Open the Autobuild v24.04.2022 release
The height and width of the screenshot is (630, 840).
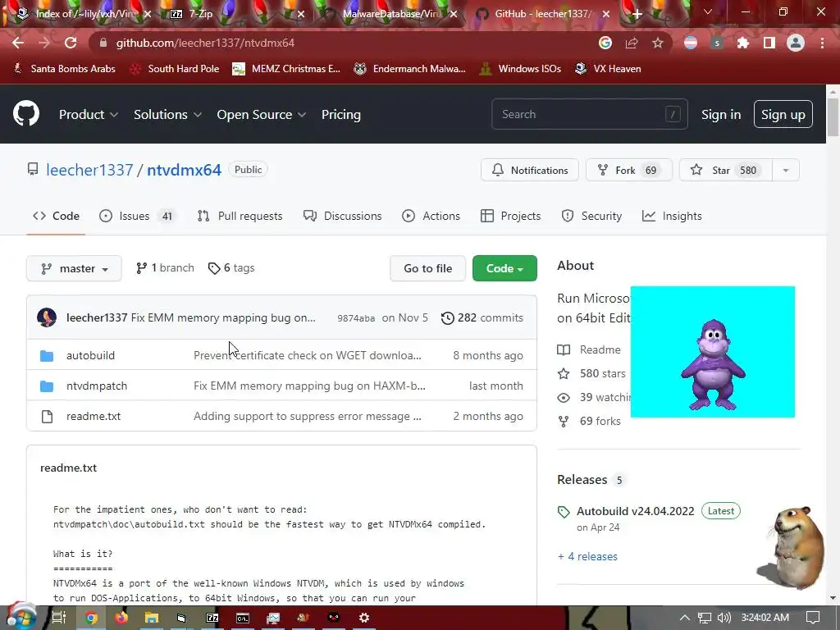coord(636,511)
